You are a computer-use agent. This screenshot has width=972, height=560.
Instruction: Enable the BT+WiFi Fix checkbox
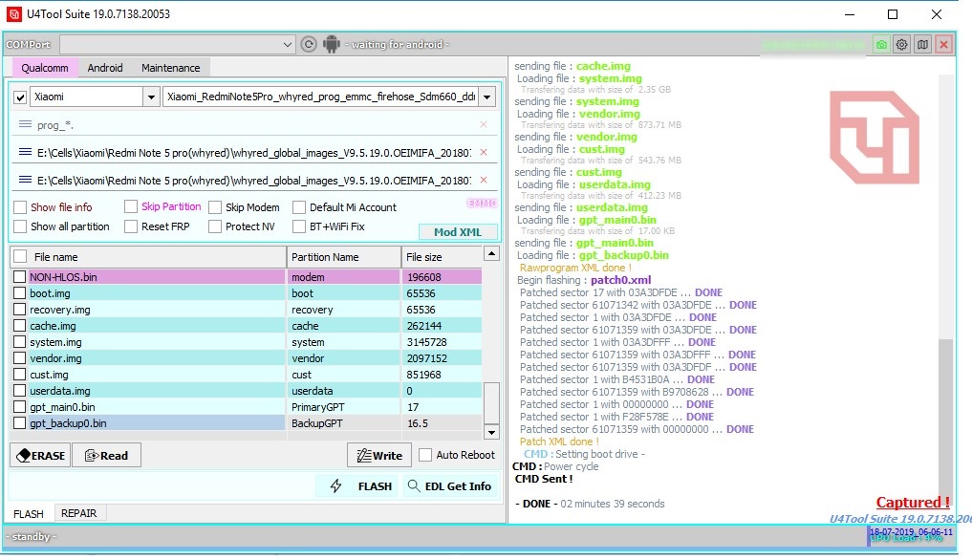coord(299,226)
